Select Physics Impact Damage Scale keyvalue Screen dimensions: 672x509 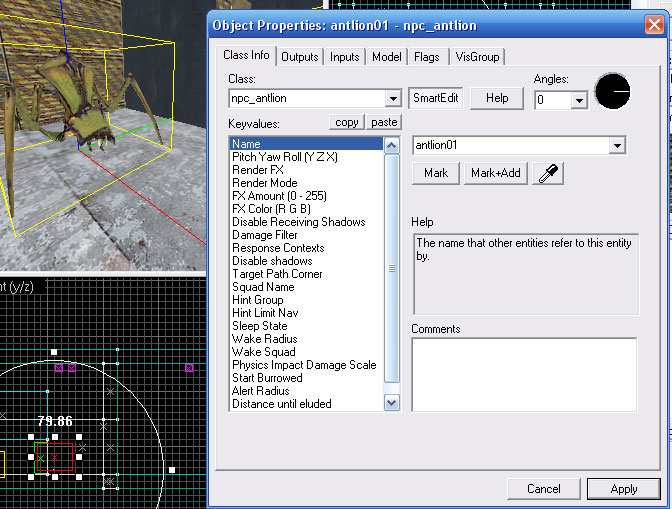306,365
